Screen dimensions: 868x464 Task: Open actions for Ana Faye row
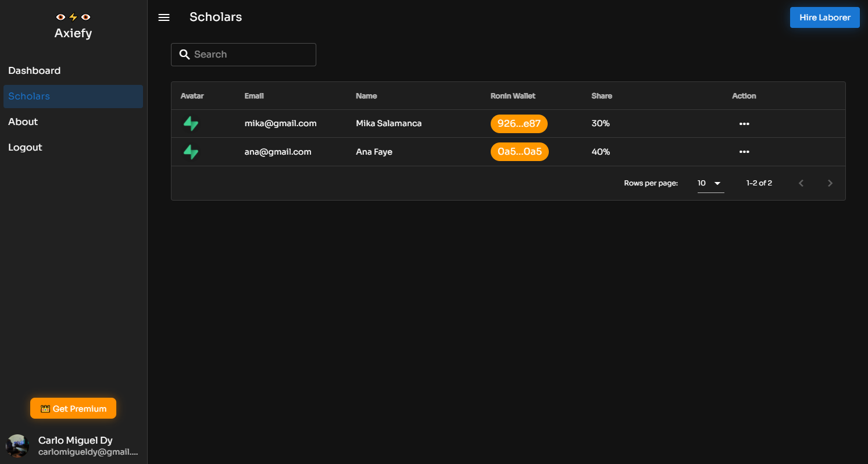click(x=744, y=152)
